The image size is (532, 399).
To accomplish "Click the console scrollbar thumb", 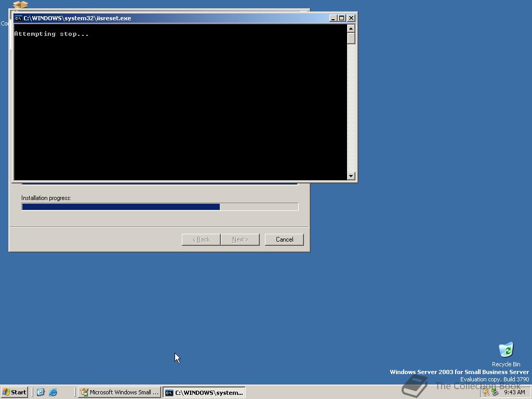I will click(x=351, y=38).
